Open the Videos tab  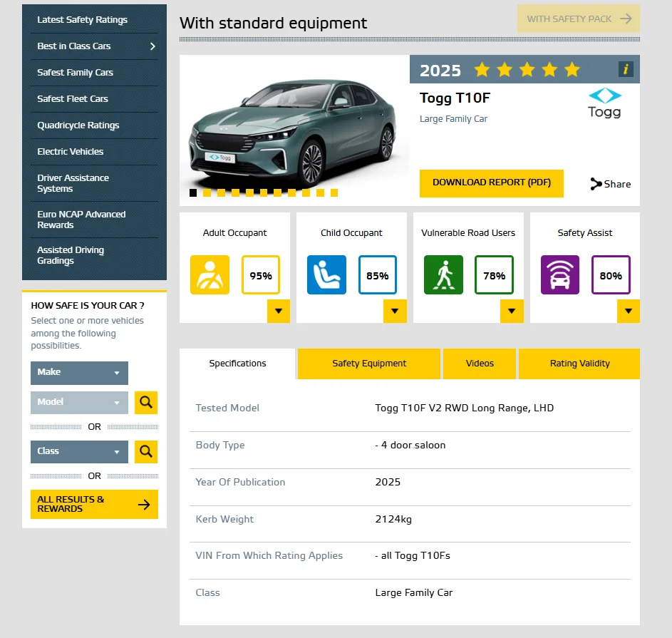tap(480, 364)
